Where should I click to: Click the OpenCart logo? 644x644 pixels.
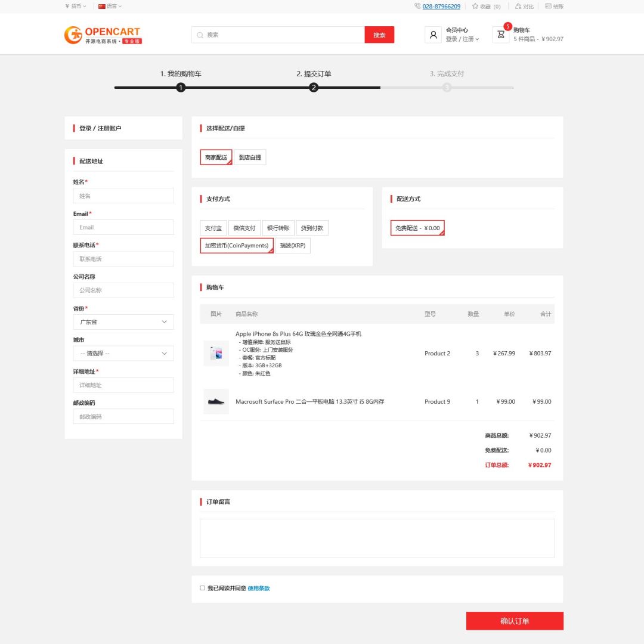103,35
